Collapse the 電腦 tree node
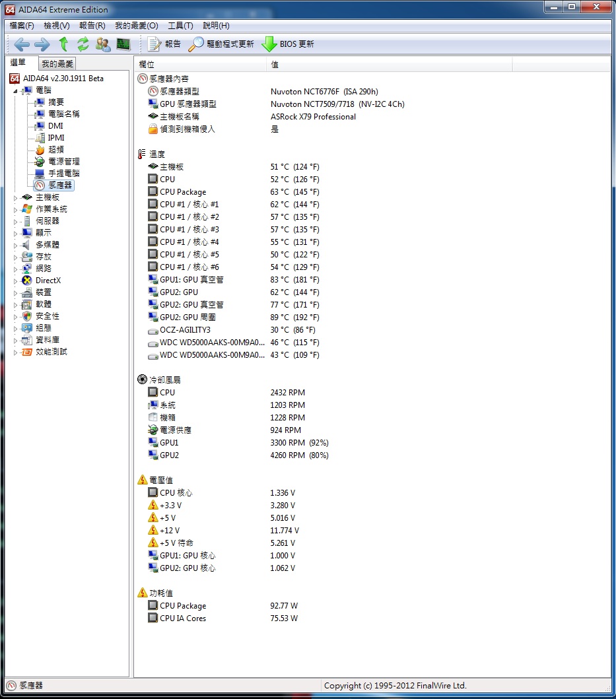This screenshot has height=699, width=616. click(16, 91)
